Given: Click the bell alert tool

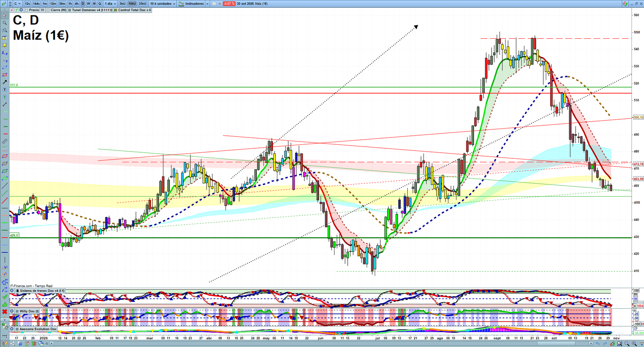Looking at the screenshot, I should 5,45.
